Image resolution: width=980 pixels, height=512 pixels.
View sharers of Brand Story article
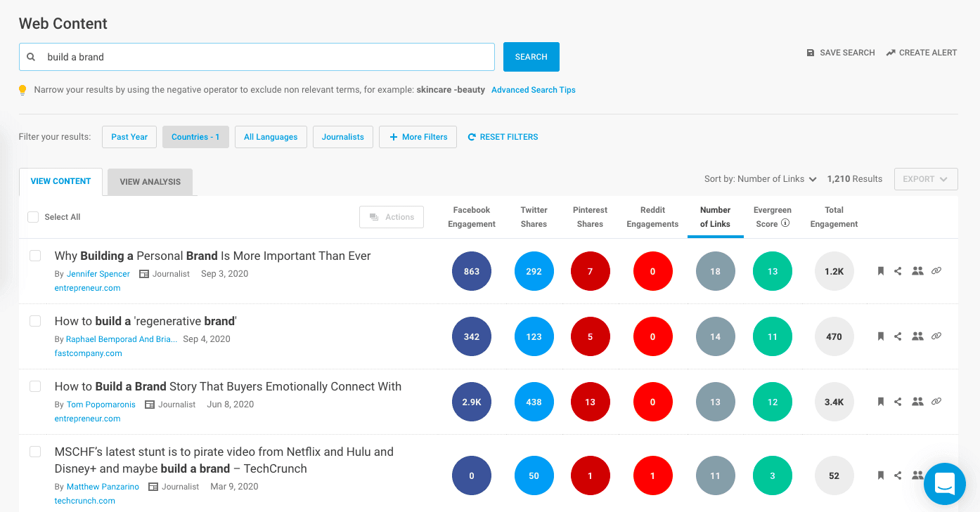click(917, 402)
